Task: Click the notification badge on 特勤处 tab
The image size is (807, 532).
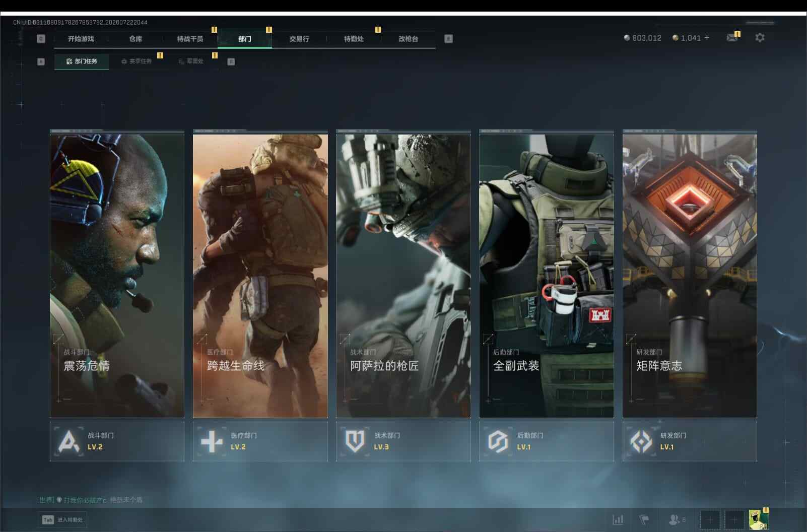Action: click(378, 30)
